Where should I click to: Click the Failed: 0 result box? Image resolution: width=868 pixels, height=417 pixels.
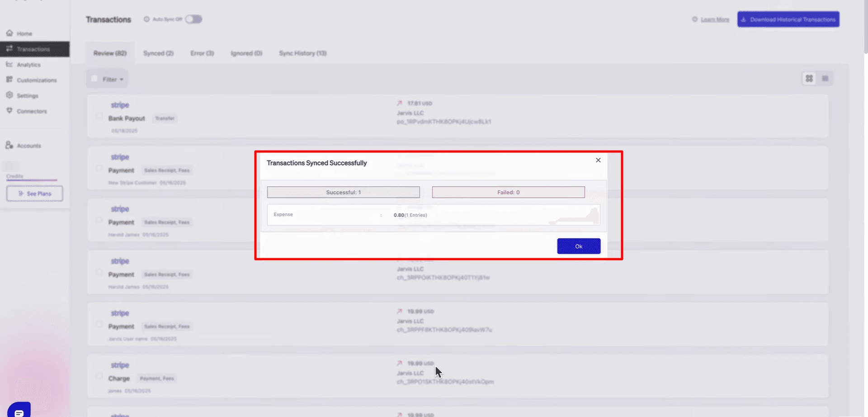tap(508, 192)
